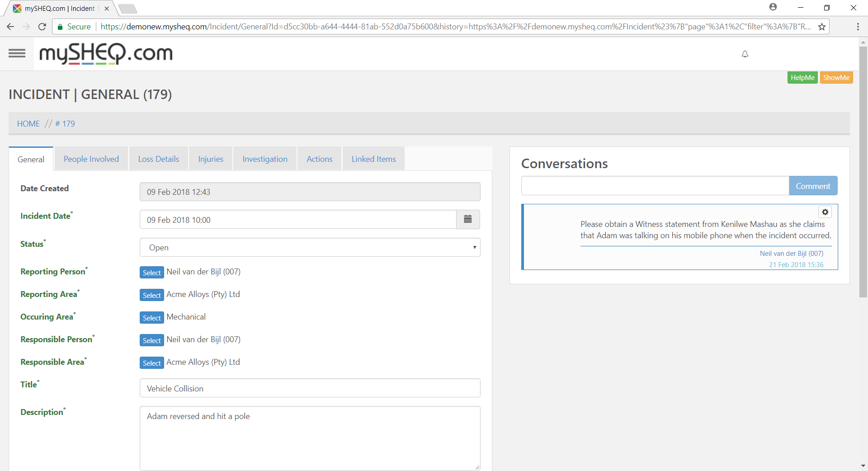
Task: Click Select beside Reporting Person
Action: (x=151, y=273)
